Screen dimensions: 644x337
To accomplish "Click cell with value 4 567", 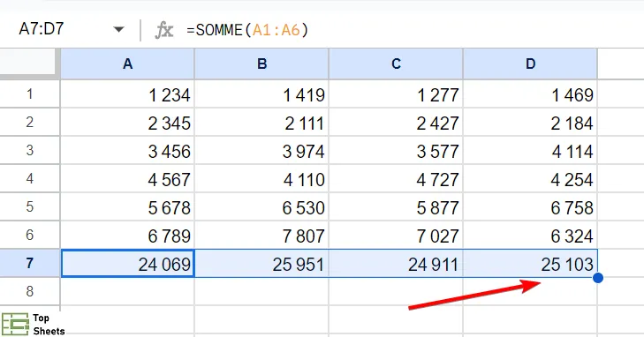I will point(128,179).
